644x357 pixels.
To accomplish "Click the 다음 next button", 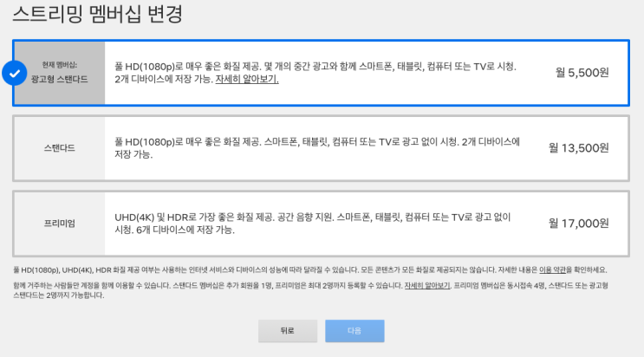I will [355, 331].
